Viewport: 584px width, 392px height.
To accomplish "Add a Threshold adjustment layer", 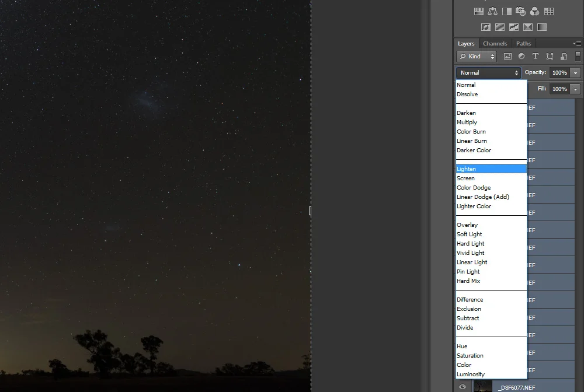I will [x=513, y=27].
